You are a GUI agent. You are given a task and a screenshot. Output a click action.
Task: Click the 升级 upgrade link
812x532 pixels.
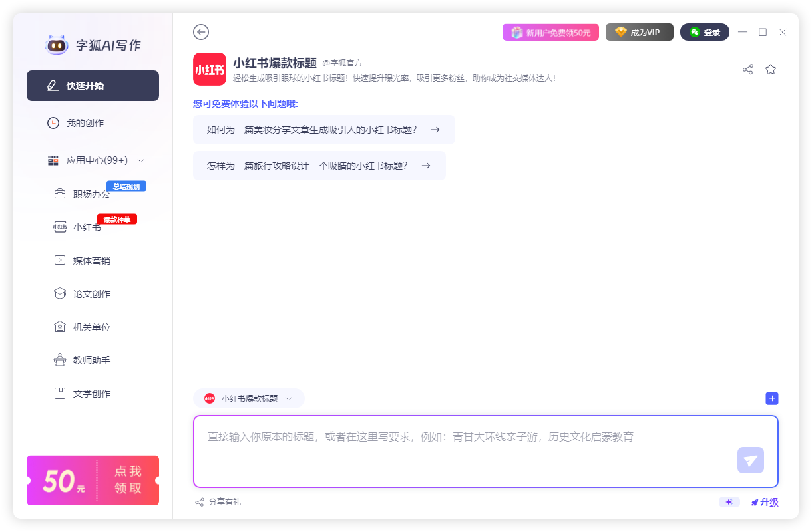[765, 502]
